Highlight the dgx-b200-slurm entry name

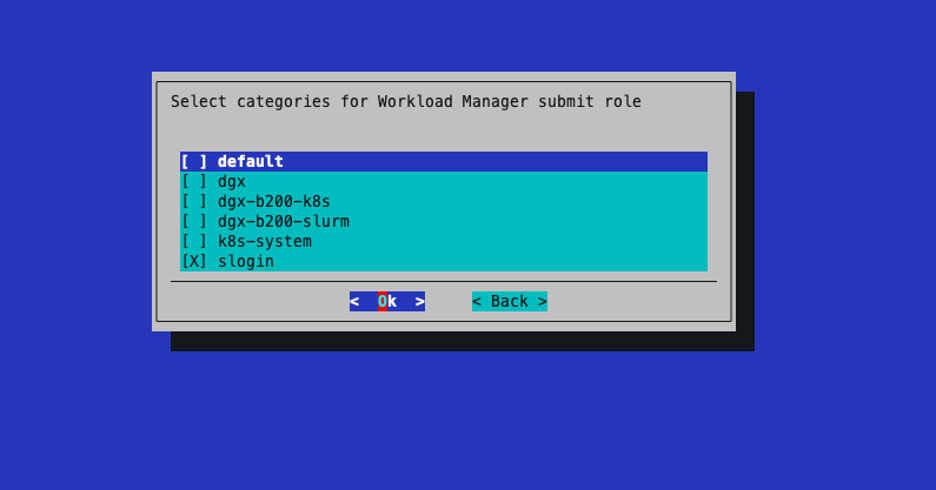(x=283, y=222)
